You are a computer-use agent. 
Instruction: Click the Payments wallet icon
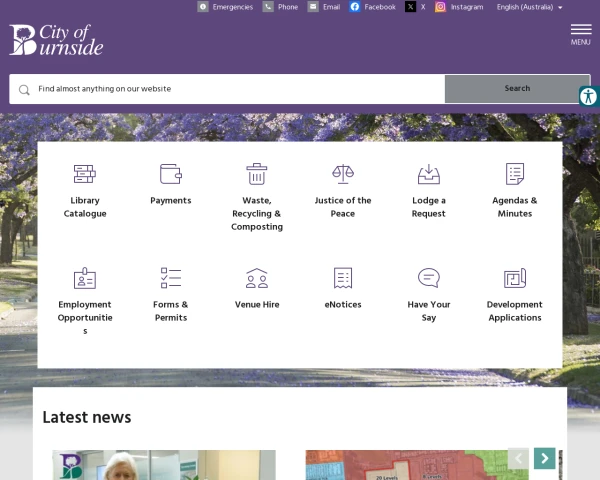[171, 174]
